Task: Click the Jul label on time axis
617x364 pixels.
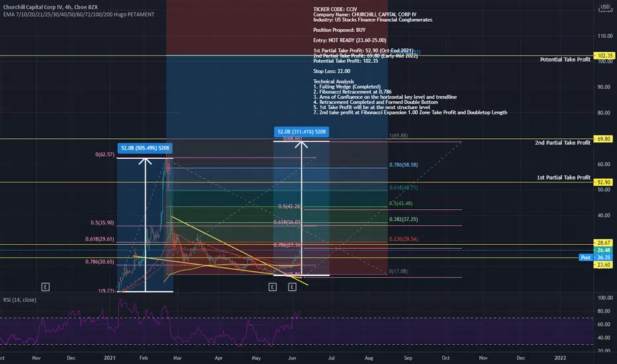Action: (331, 357)
